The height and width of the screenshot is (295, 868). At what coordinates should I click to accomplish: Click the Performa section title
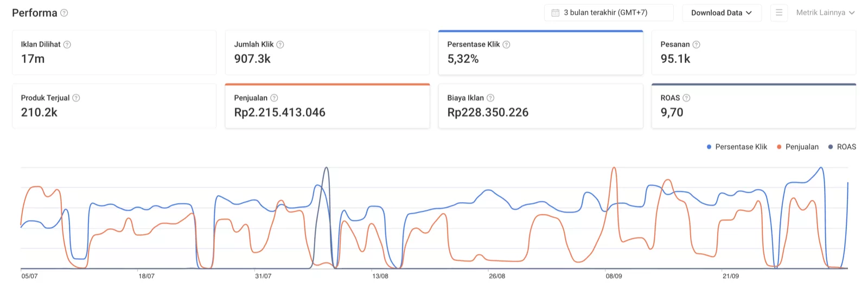tap(35, 12)
